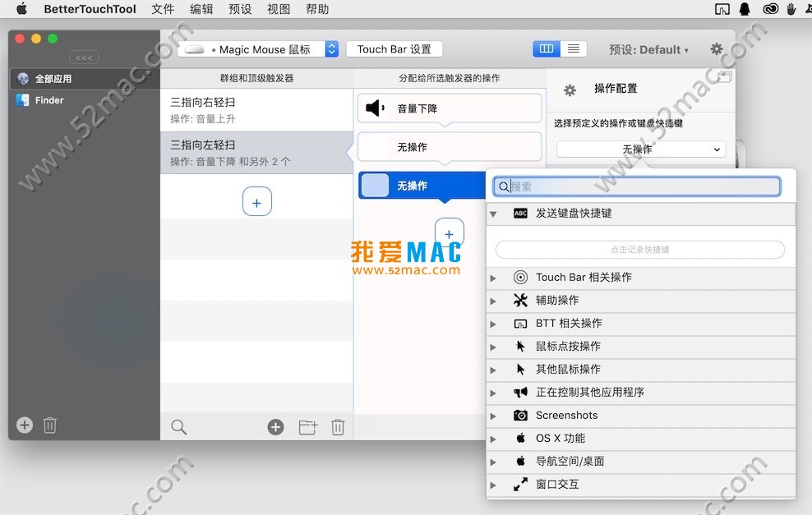Expand the BTT 相关操作 category
This screenshot has height=515, width=812.
pyautogui.click(x=493, y=324)
